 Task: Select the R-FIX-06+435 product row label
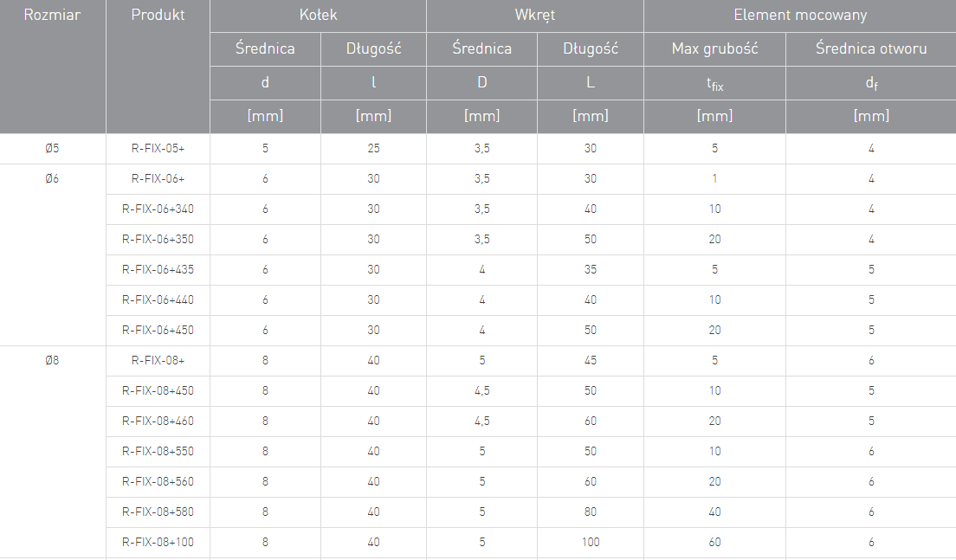point(158,270)
